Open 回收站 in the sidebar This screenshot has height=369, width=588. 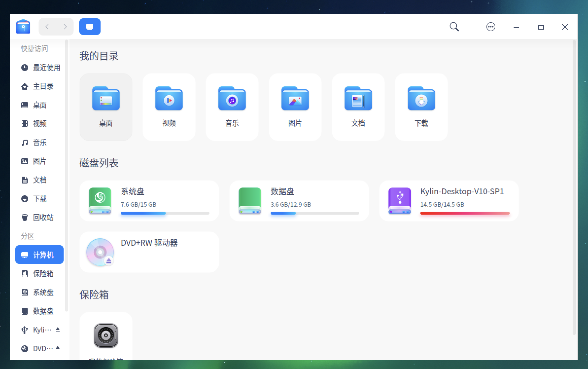39,218
